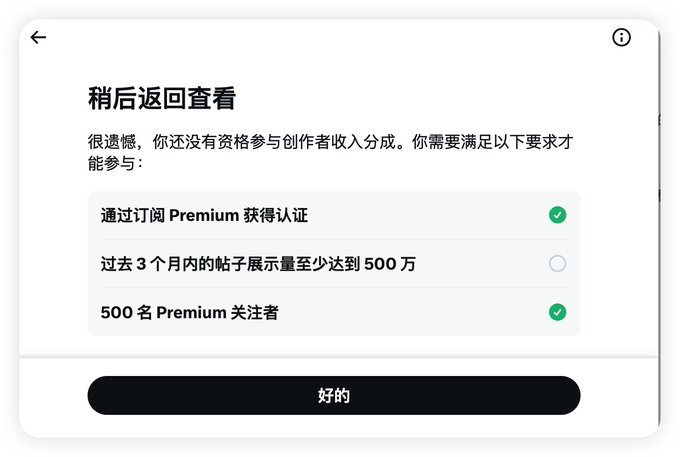Open the info icon at top right

[x=621, y=38]
